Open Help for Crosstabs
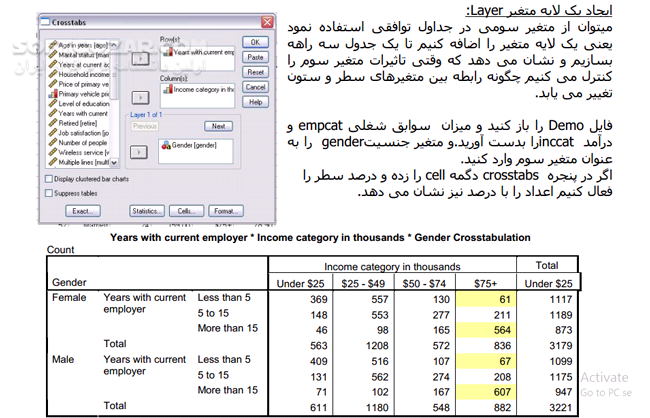This screenshot has height=418, width=650. [x=255, y=102]
